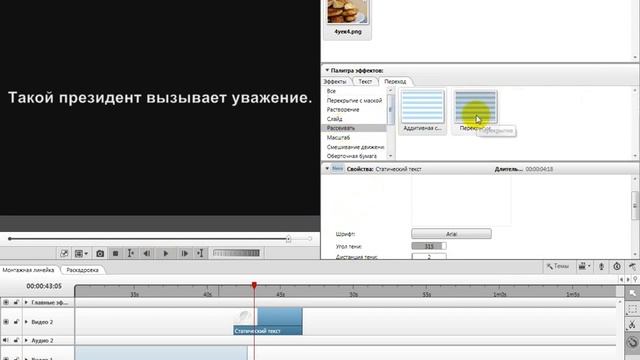This screenshot has height=360, width=640.
Task: Collapse the Палитра эффектов panel
Action: pyautogui.click(x=327, y=70)
